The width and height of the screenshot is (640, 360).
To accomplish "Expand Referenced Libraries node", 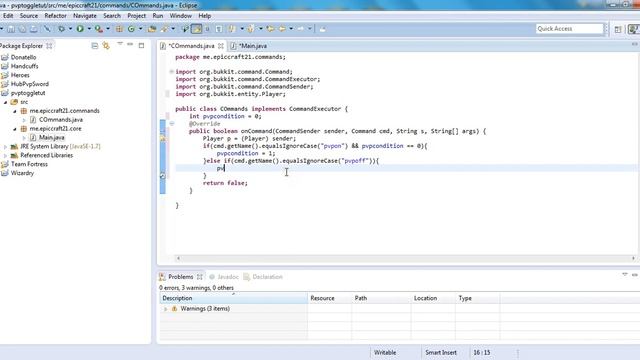I will point(6,156).
